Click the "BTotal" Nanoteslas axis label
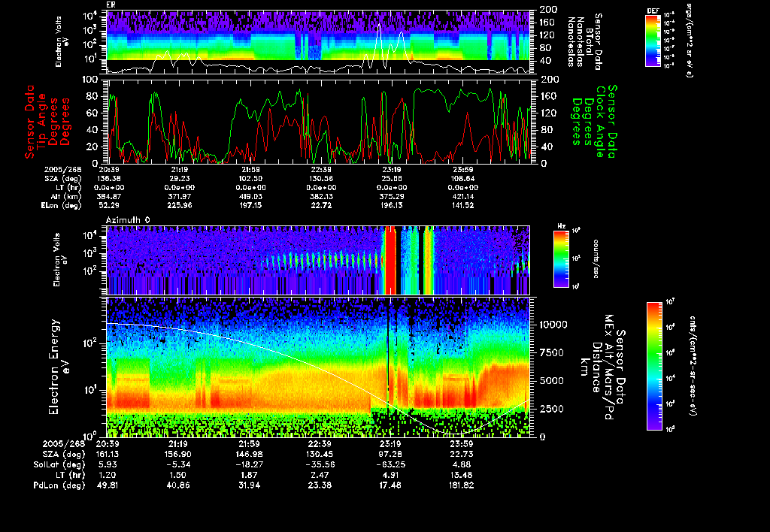The image size is (770, 532). [x=589, y=41]
